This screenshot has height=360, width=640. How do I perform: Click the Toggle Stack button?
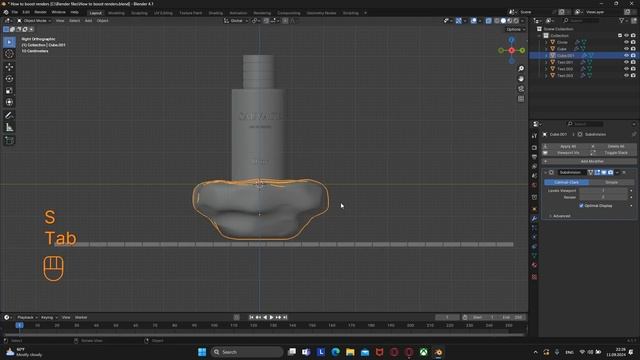click(613, 153)
